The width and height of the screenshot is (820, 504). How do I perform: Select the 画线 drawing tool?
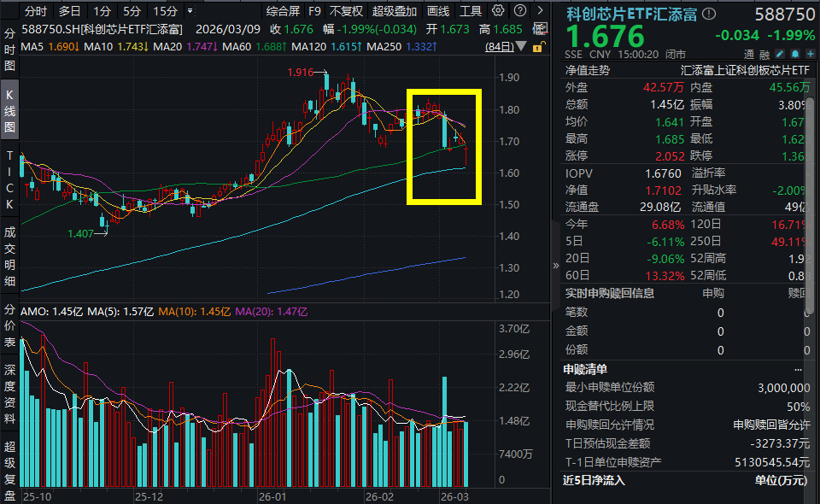point(436,10)
